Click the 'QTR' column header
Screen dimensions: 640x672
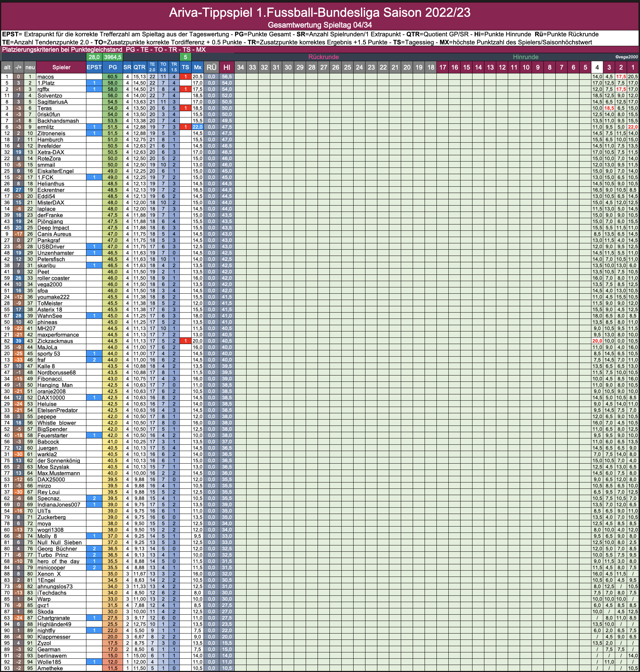pyautogui.click(x=139, y=67)
